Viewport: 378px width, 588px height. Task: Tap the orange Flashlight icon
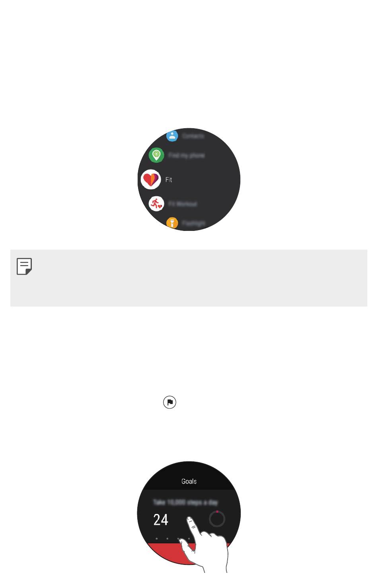172,223
